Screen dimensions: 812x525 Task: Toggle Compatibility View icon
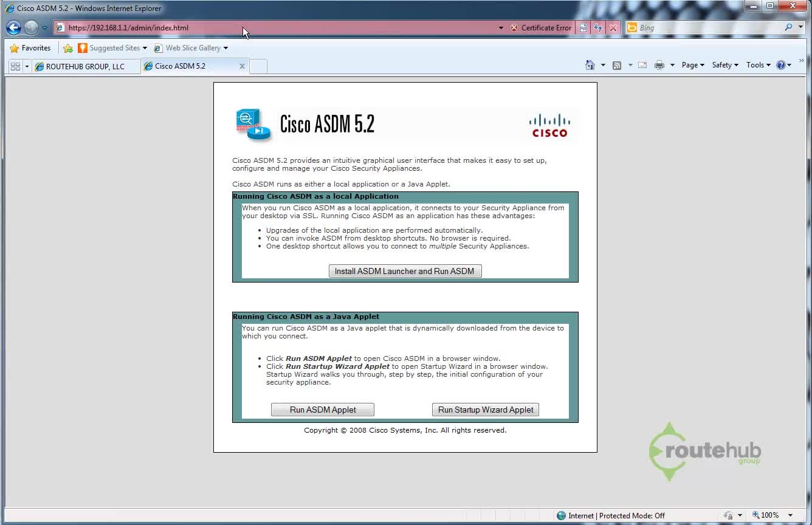click(583, 28)
